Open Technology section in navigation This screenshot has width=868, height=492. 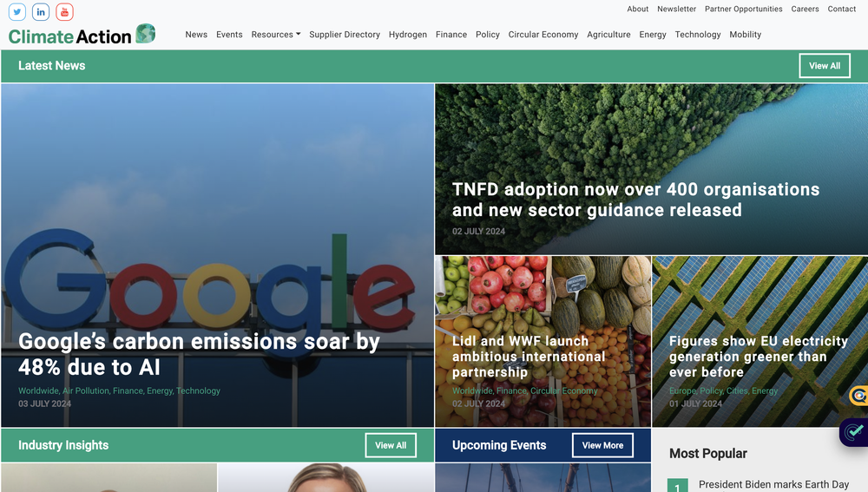[698, 35]
